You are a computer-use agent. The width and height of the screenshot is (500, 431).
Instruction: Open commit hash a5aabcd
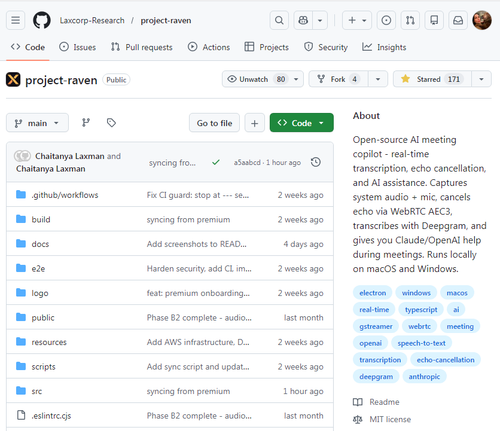pyautogui.click(x=247, y=162)
